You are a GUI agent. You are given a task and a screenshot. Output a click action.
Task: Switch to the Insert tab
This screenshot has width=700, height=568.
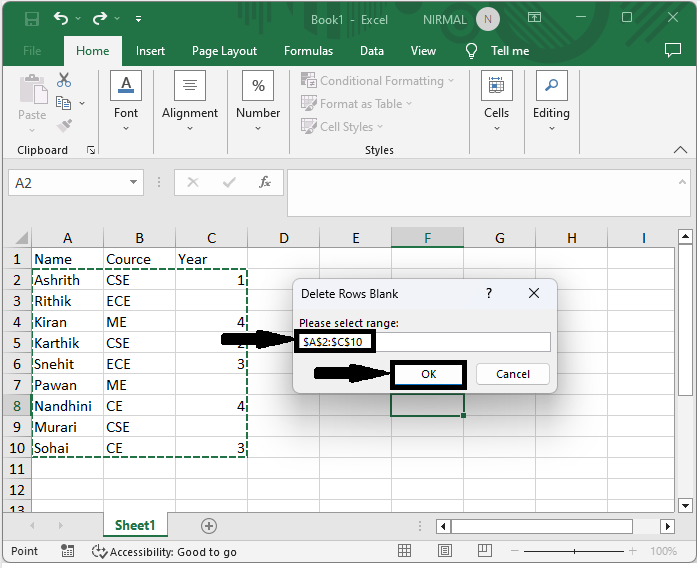pyautogui.click(x=150, y=51)
